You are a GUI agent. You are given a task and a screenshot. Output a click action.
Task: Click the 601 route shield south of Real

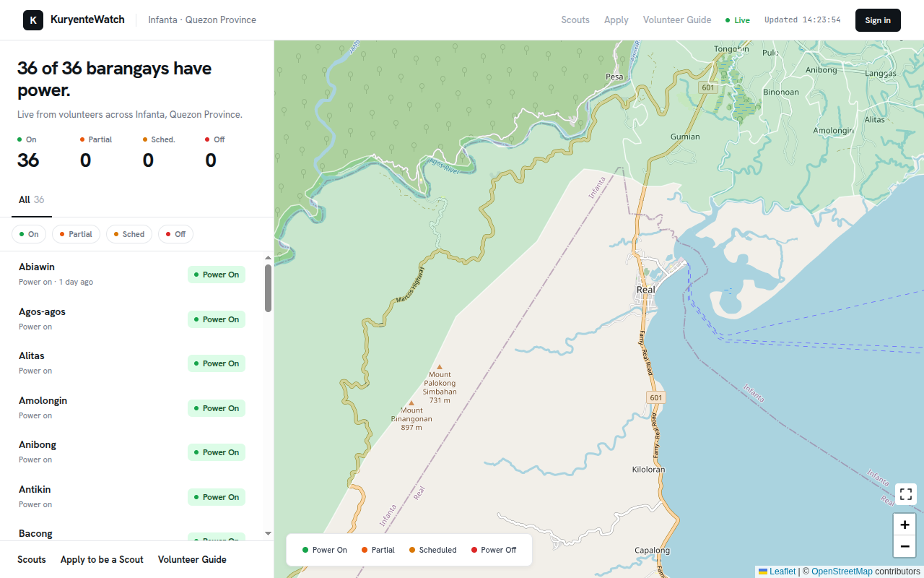pyautogui.click(x=655, y=398)
